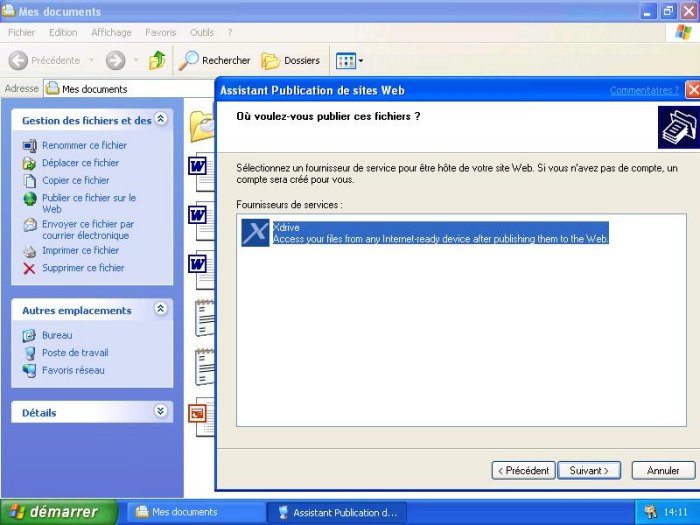Collapse the Autres emplacements section
The height and width of the screenshot is (525, 700).
(x=161, y=310)
